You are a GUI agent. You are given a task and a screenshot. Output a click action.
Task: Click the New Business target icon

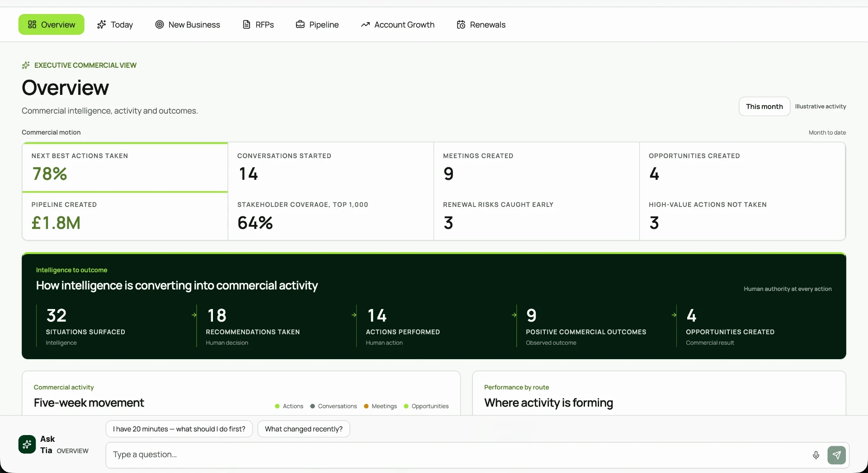pos(160,24)
